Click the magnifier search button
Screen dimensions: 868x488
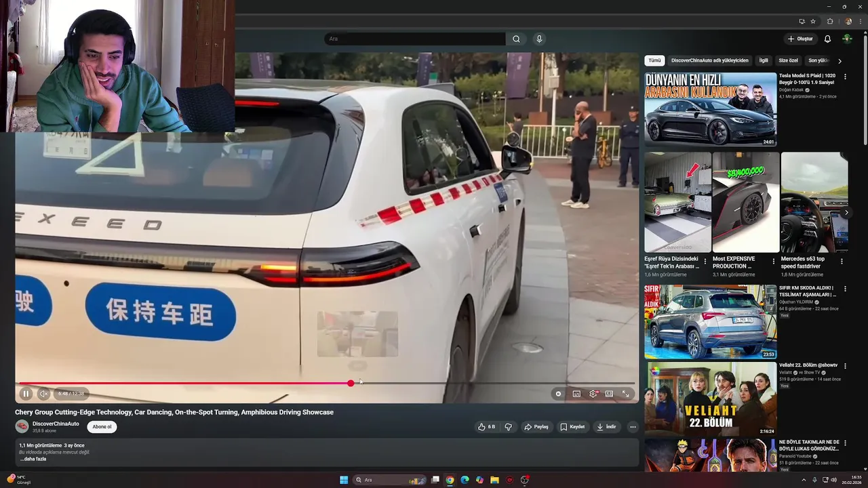coord(516,39)
